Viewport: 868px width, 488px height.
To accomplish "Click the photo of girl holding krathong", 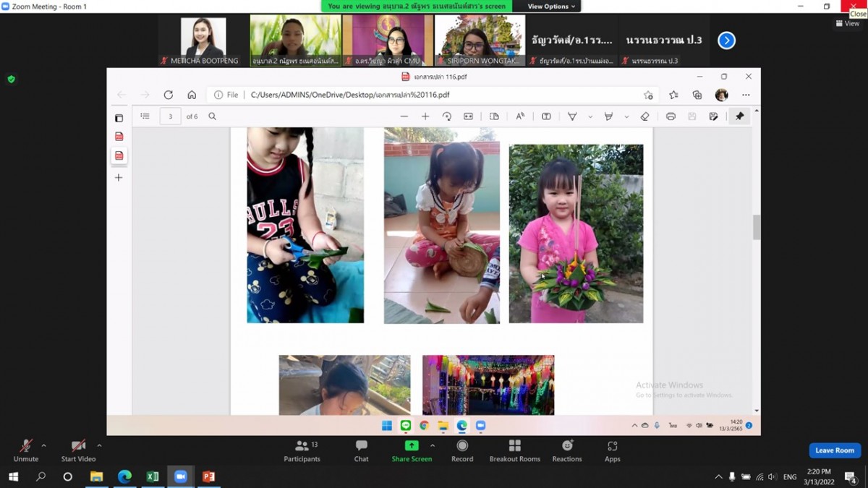I will click(576, 234).
